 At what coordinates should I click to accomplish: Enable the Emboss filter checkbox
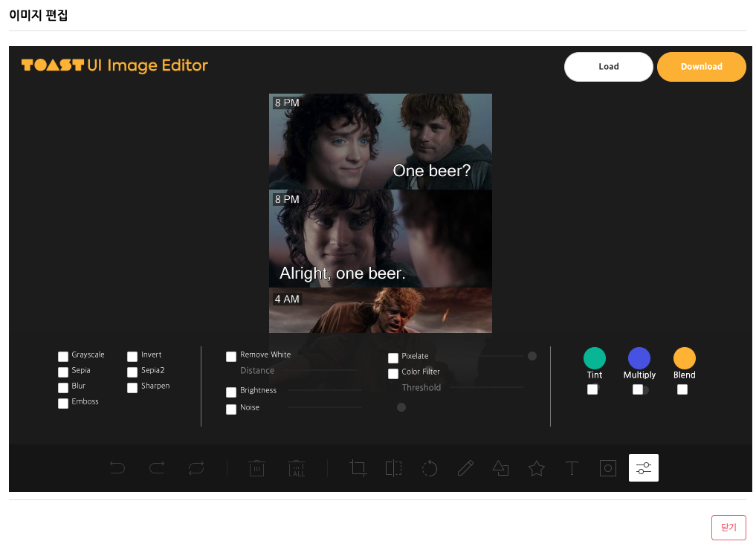[x=63, y=404]
